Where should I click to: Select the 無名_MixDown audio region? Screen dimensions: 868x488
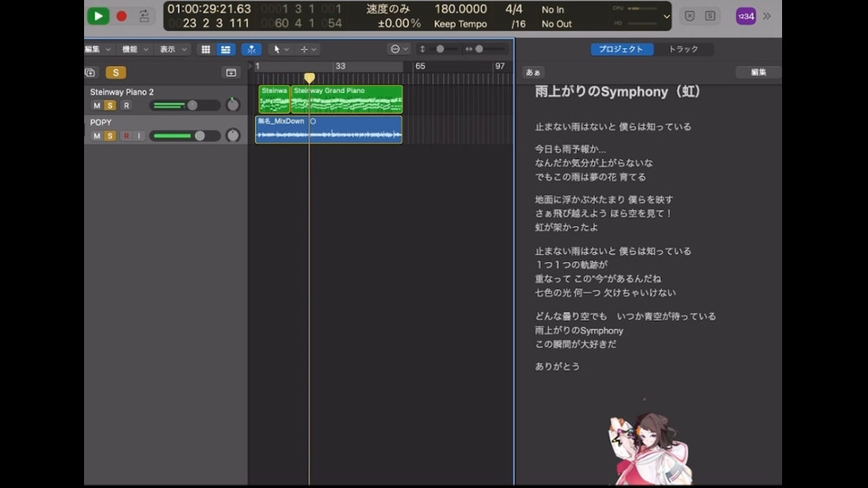(329, 129)
